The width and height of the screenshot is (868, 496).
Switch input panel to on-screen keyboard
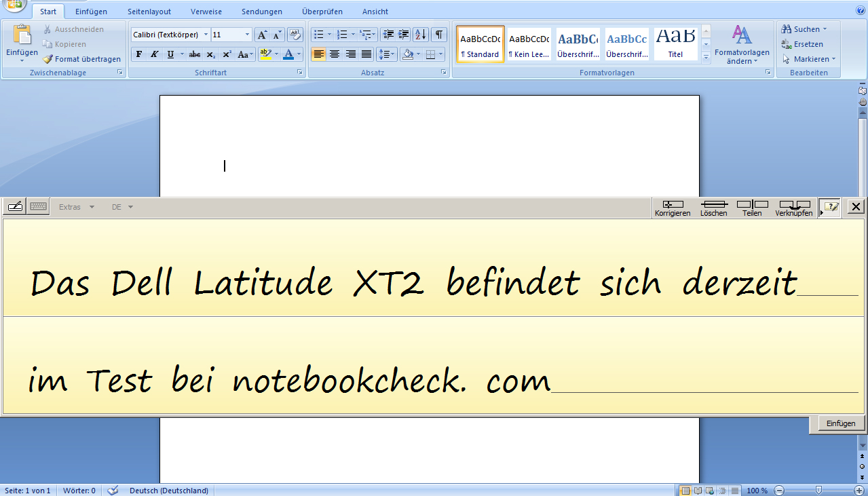point(38,207)
